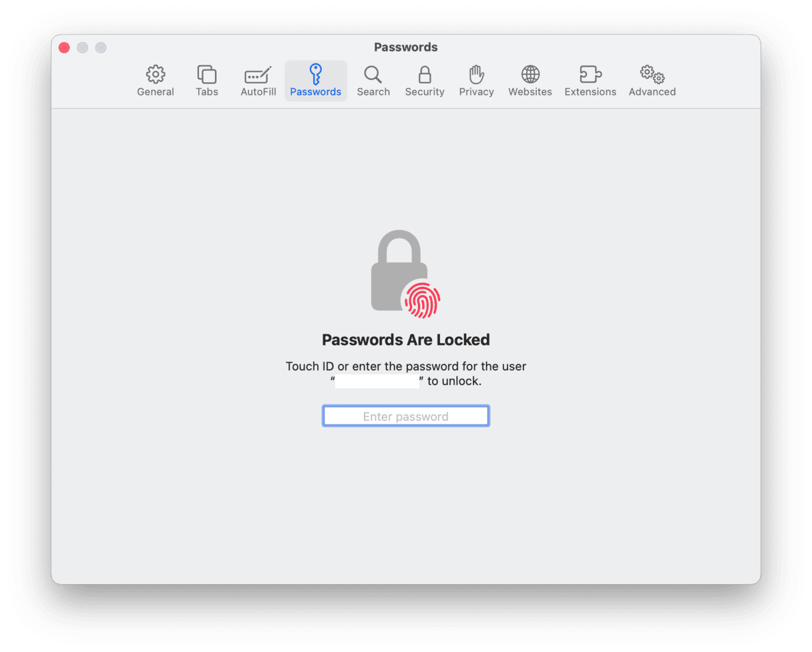
Task: Click the "Passwords" window title text
Action: coord(406,47)
